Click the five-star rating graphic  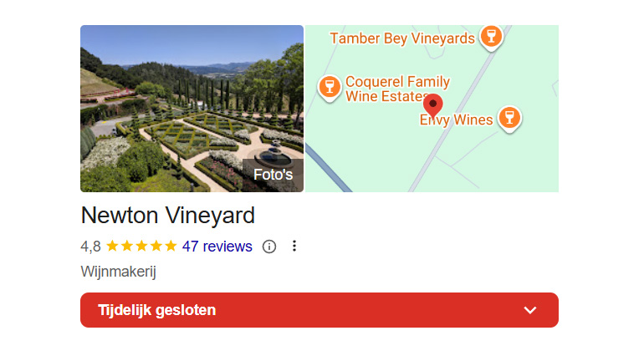(141, 246)
